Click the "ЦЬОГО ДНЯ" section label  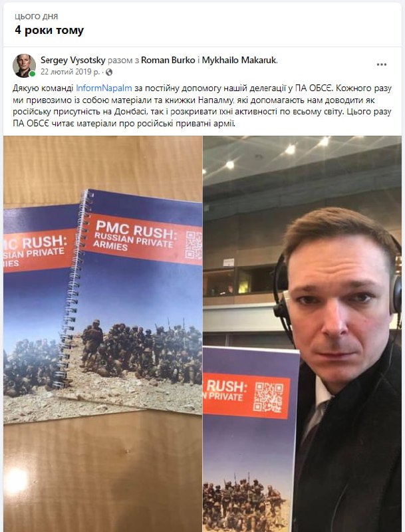(37, 17)
